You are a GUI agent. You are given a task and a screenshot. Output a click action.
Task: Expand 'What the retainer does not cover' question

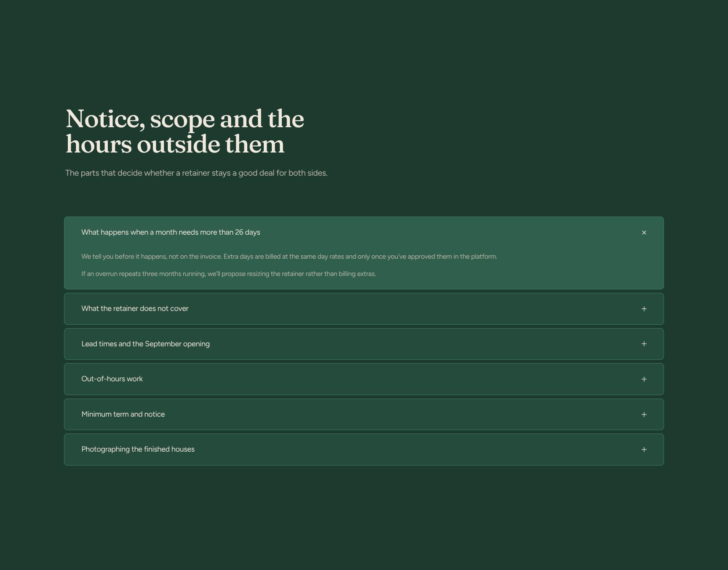tap(364, 309)
